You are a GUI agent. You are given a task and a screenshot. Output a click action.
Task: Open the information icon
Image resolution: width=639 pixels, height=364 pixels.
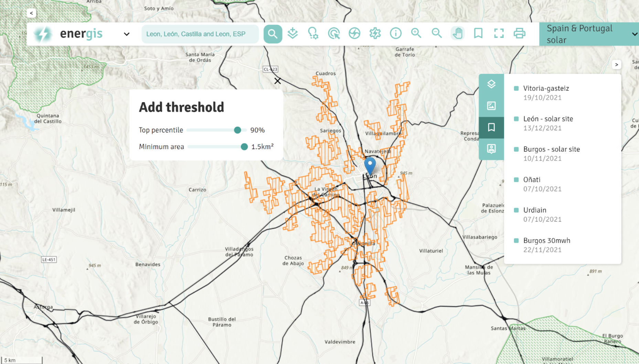[396, 34]
